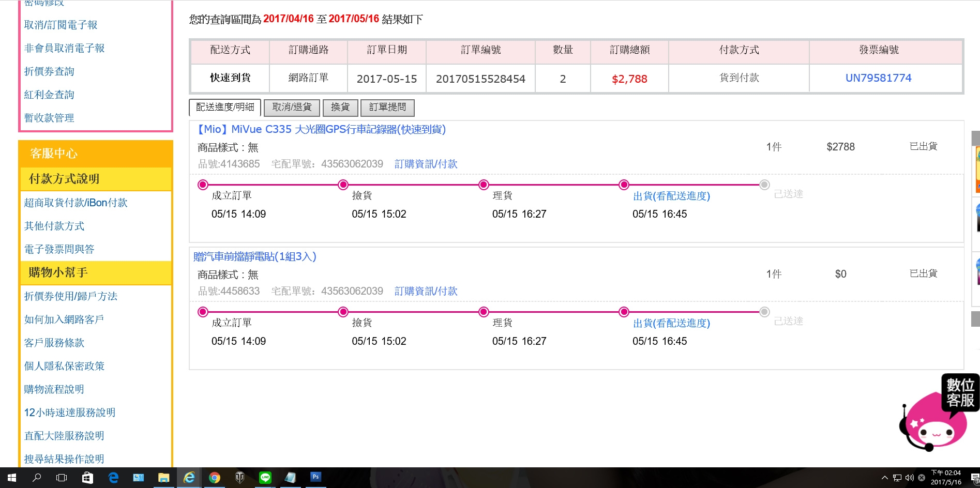
Task: Show hidden system tray icons
Action: tap(884, 478)
